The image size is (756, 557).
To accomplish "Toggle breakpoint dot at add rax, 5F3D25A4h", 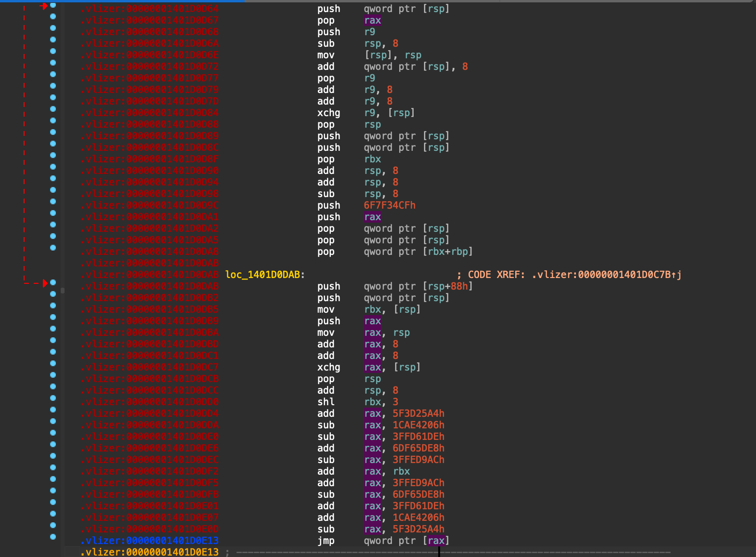I will [53, 410].
